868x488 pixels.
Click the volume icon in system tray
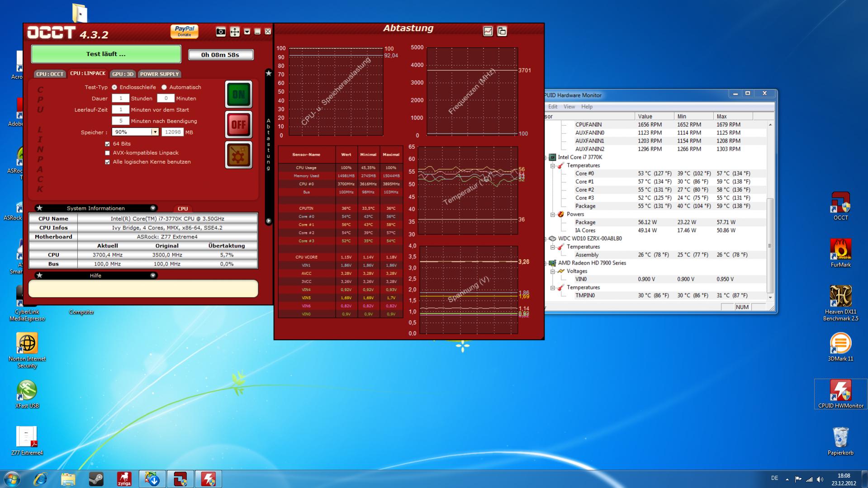click(x=820, y=479)
